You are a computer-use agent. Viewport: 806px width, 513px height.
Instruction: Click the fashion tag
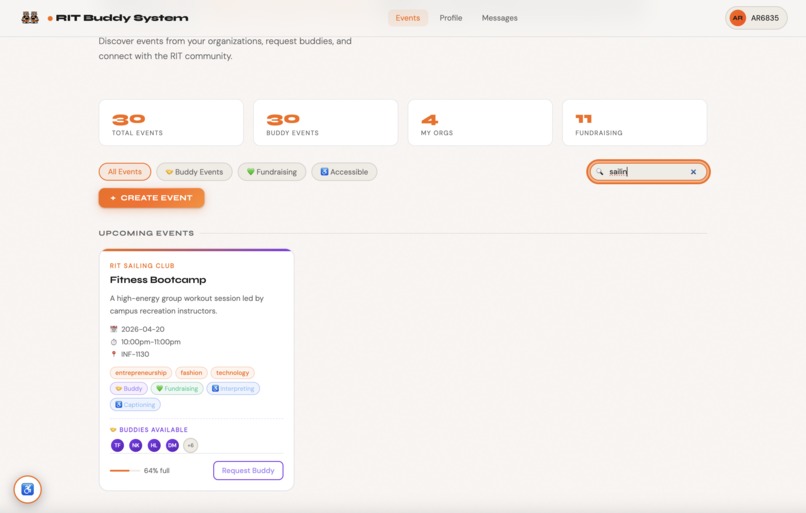click(x=191, y=373)
